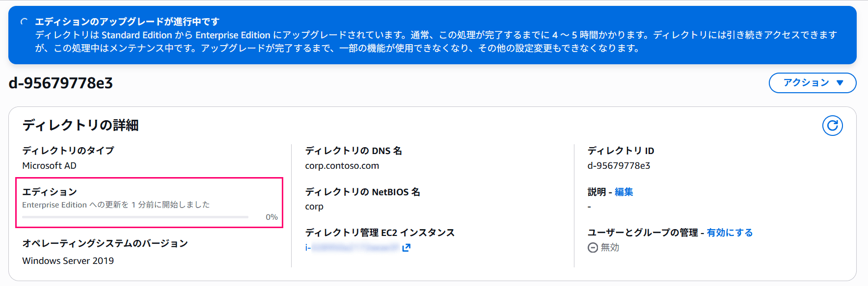This screenshot has height=286, width=868.
Task: Click the Microsoft AD directory type value
Action: click(49, 166)
